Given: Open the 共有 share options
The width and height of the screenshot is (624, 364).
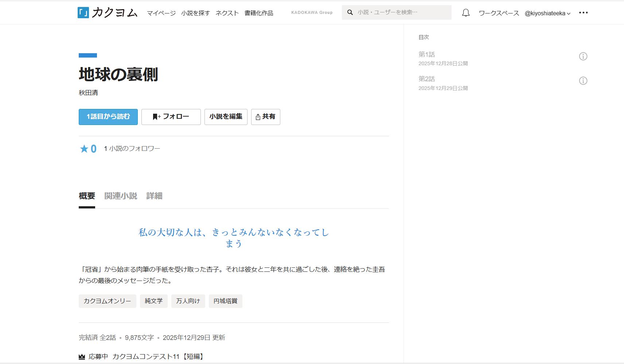Looking at the screenshot, I should (x=265, y=117).
